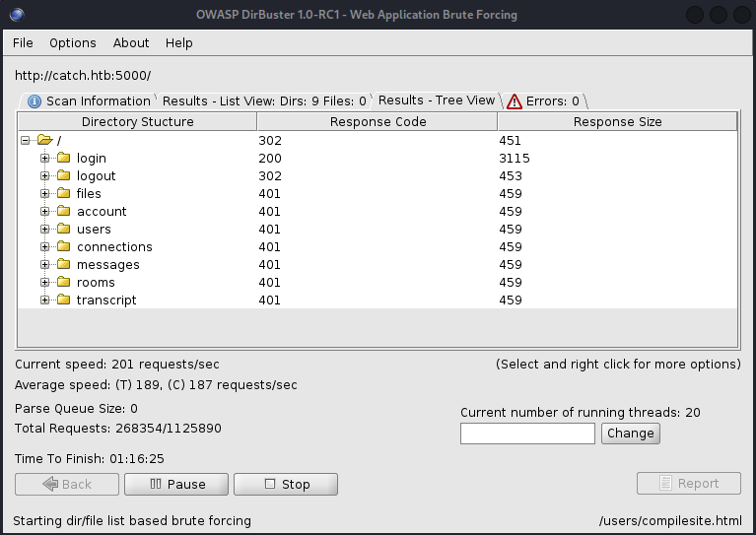The width and height of the screenshot is (756, 535).
Task: Click response code 200 for login
Action: click(x=270, y=158)
